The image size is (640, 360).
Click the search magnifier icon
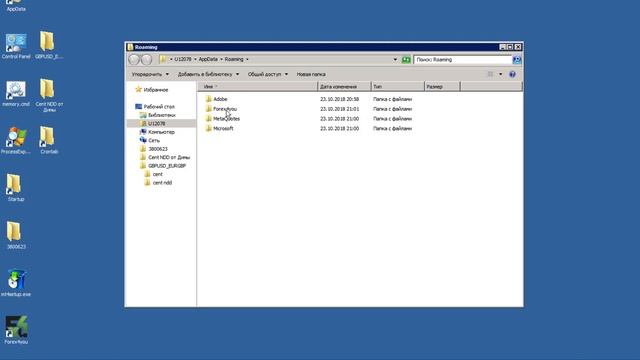tap(517, 60)
